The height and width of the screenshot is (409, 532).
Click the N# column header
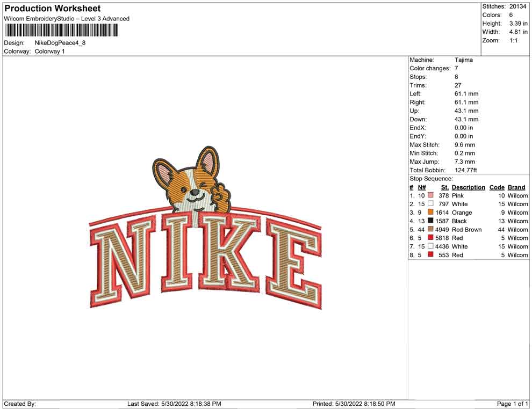422,187
